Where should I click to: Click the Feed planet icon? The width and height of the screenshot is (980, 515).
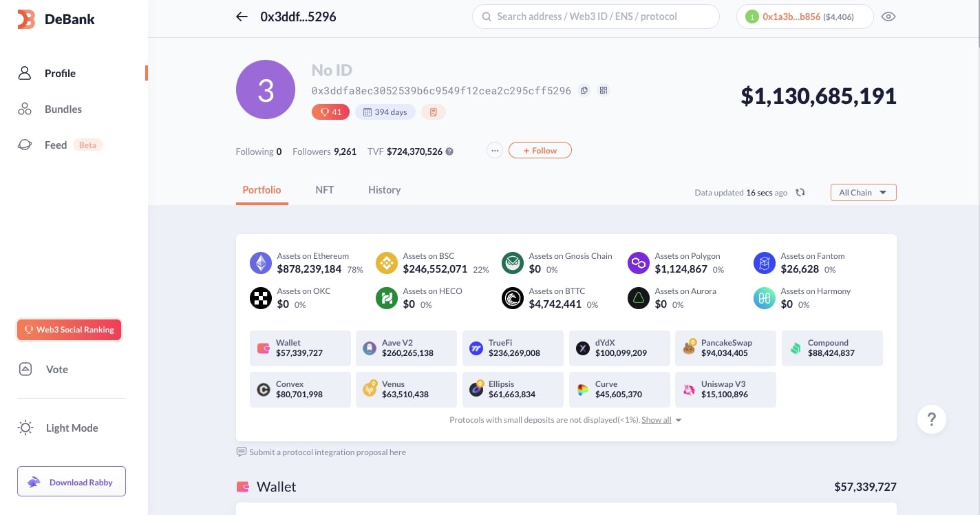point(25,145)
